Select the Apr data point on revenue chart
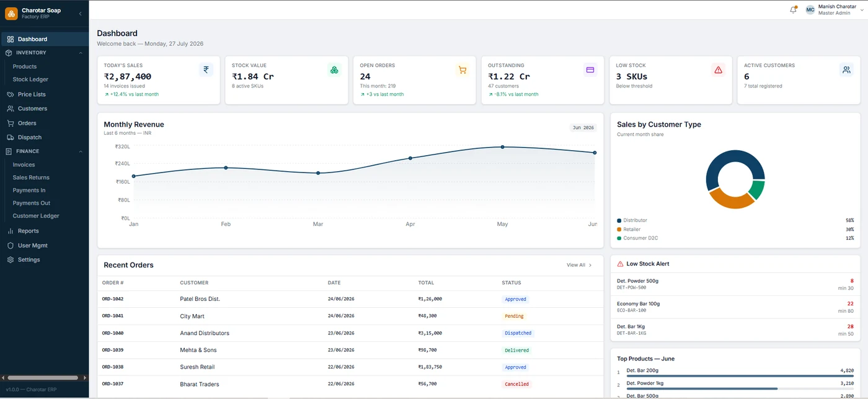Viewport: 868px width, 399px height. (410, 158)
